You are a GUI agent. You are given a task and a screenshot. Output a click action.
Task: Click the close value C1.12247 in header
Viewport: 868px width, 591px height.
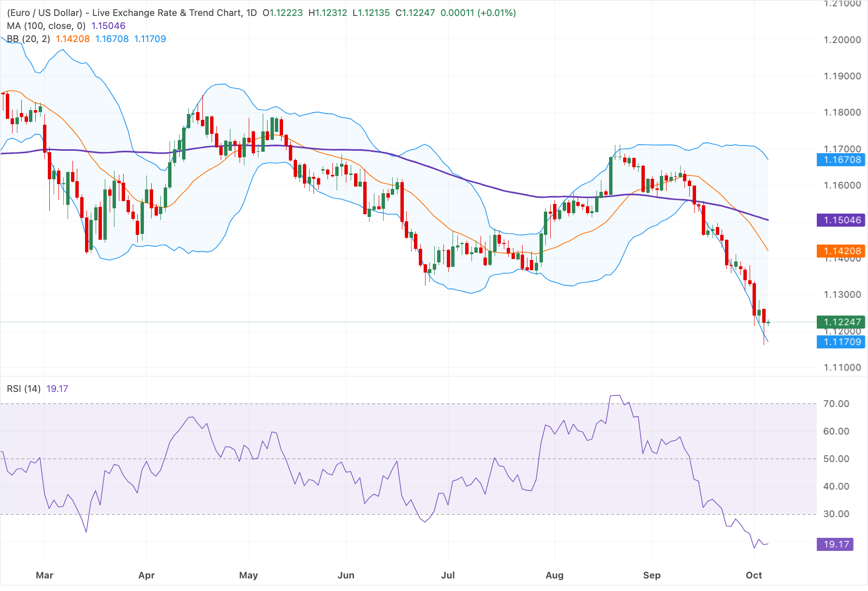tap(415, 13)
